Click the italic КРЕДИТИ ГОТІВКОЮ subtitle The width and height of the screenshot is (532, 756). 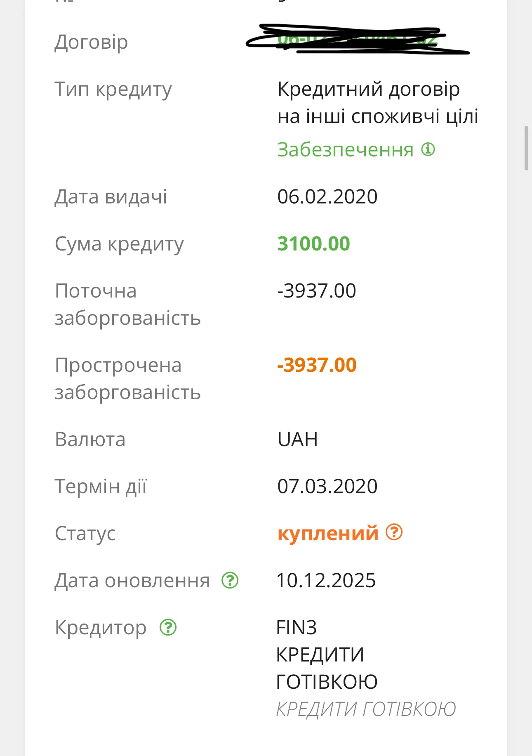(x=366, y=709)
